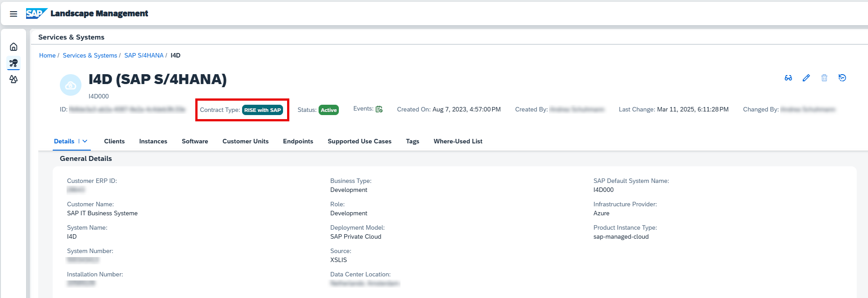Click the display glasses icon
868x298 pixels.
[x=788, y=78]
